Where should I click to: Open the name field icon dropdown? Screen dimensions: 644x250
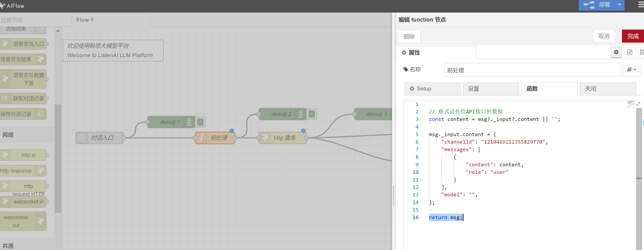pyautogui.click(x=631, y=70)
